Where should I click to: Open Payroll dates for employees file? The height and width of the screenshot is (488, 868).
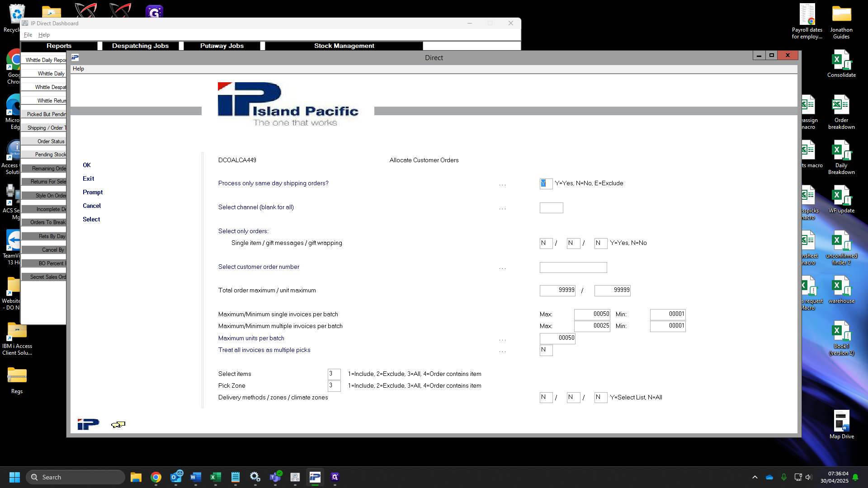pyautogui.click(x=807, y=22)
